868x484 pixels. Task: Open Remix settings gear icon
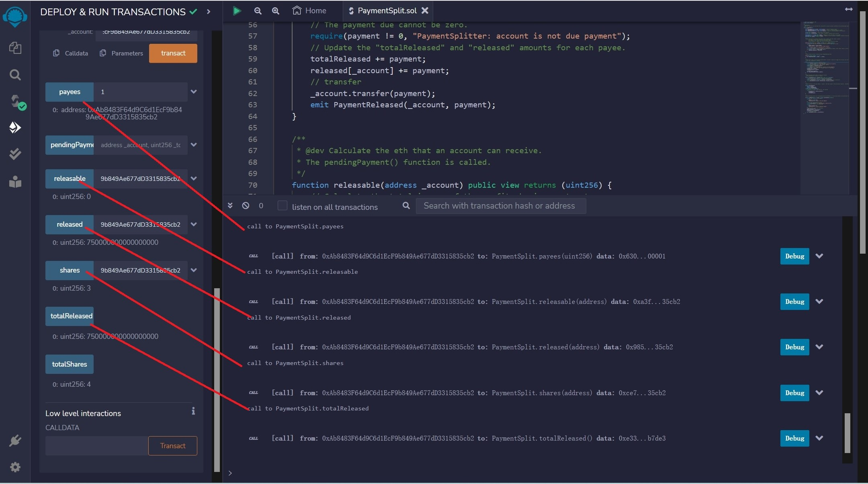[15, 467]
